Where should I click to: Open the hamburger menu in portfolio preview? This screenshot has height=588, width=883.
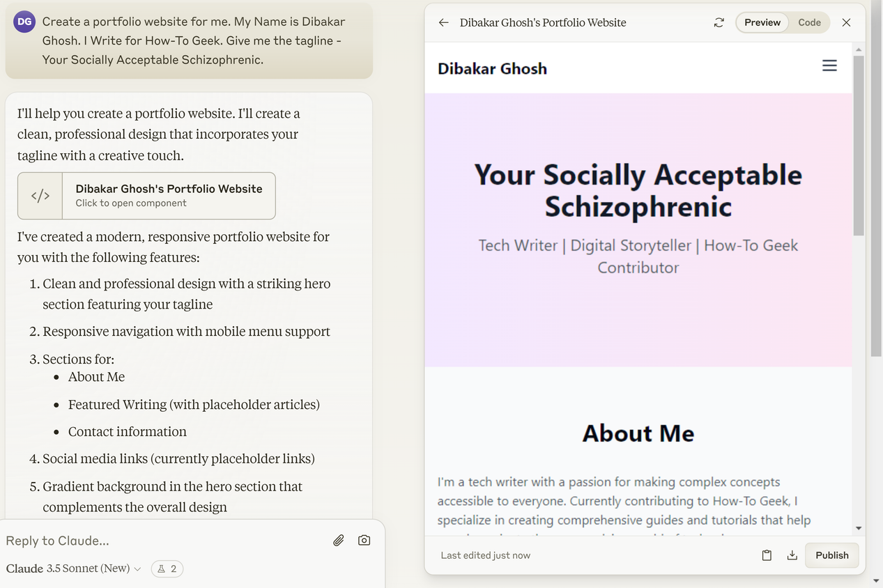tap(829, 65)
